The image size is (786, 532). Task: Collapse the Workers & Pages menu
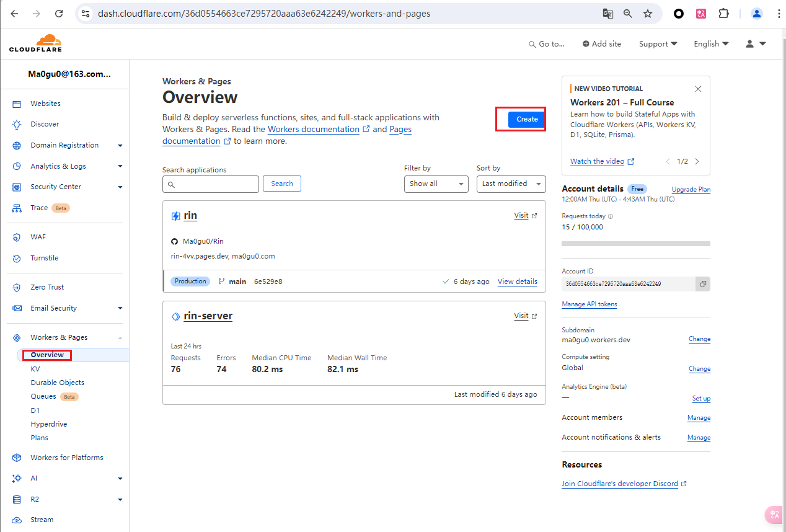pos(120,338)
